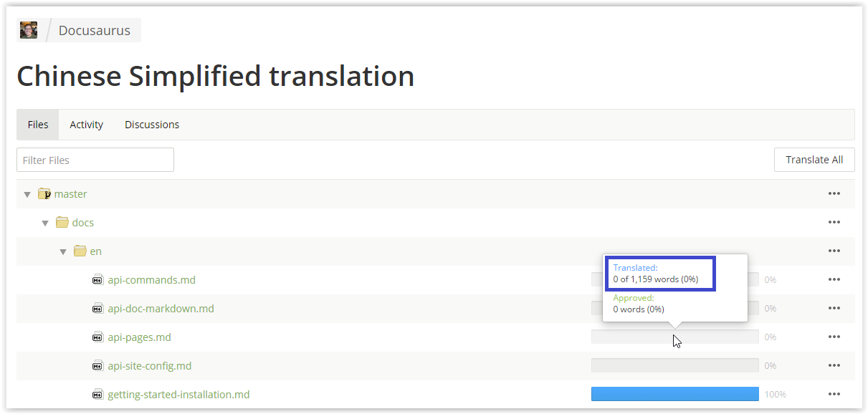
Task: Switch to the Activity tab
Action: (87, 125)
